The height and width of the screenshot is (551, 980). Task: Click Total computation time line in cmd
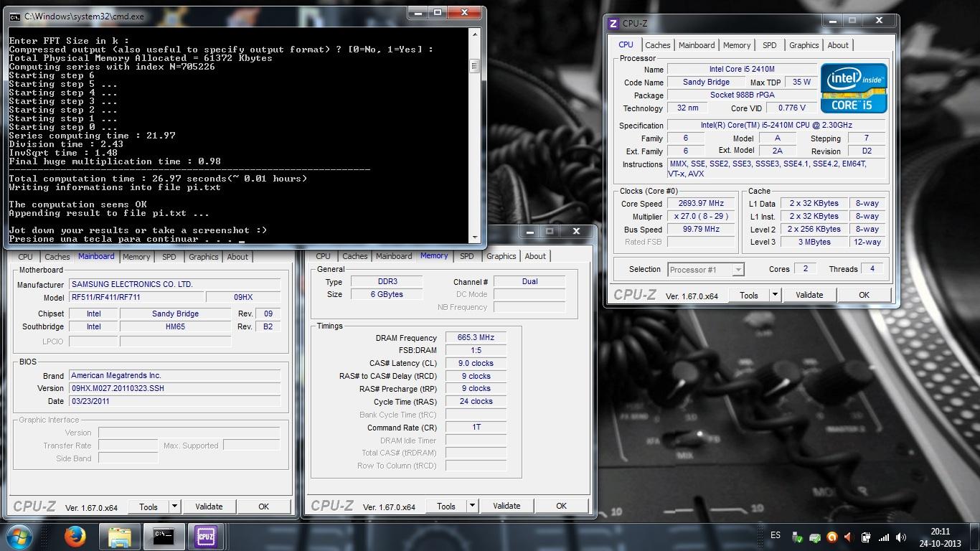158,179
